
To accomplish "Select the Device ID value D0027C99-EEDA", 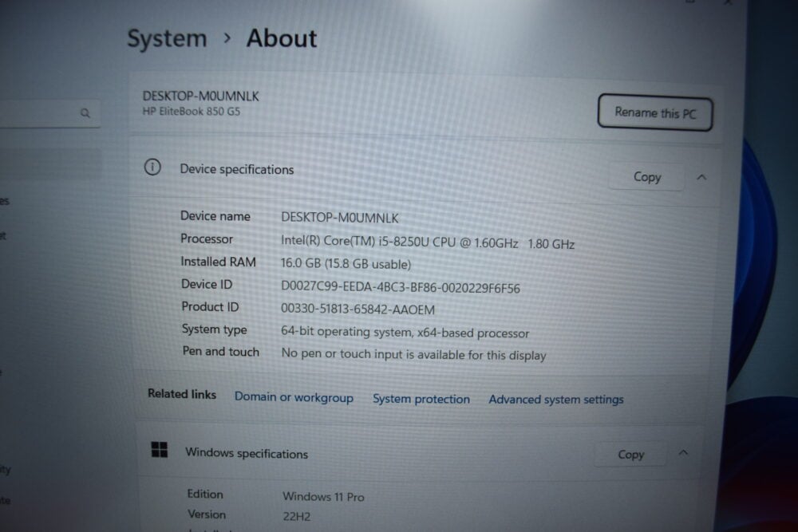I will [401, 287].
